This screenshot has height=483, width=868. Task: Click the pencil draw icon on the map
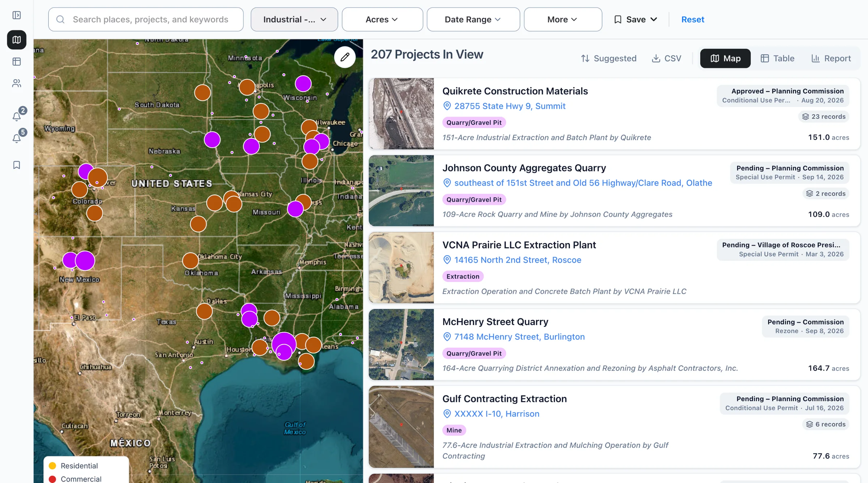coord(345,57)
